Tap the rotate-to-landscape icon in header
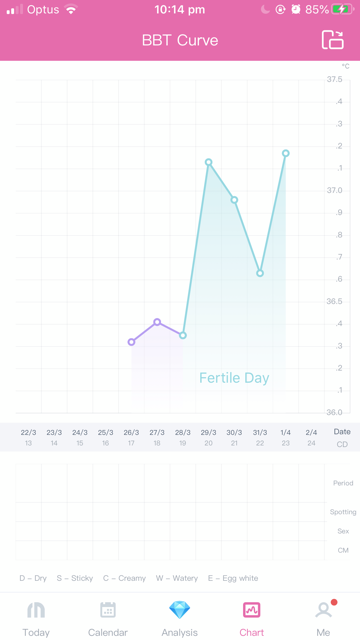Screen dimensions: 360x640 coord(333,40)
